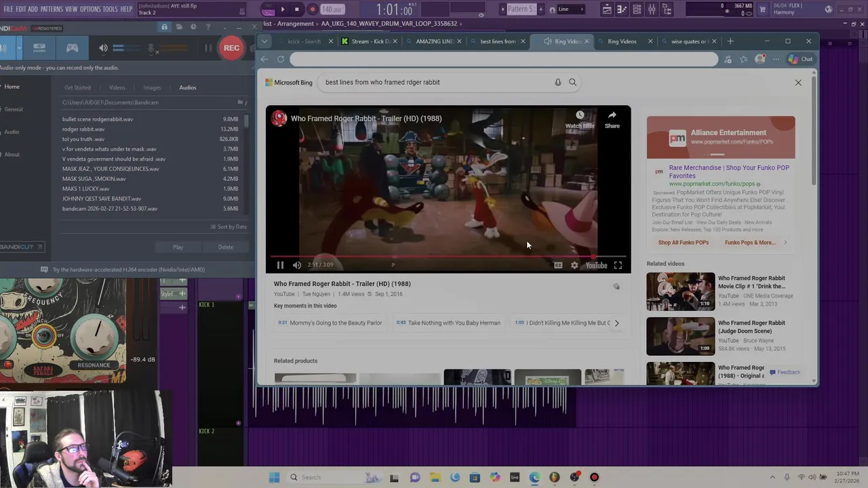Open Judge Doom Scene related video
Viewport: 868px width, 488px height.
pos(721,336)
